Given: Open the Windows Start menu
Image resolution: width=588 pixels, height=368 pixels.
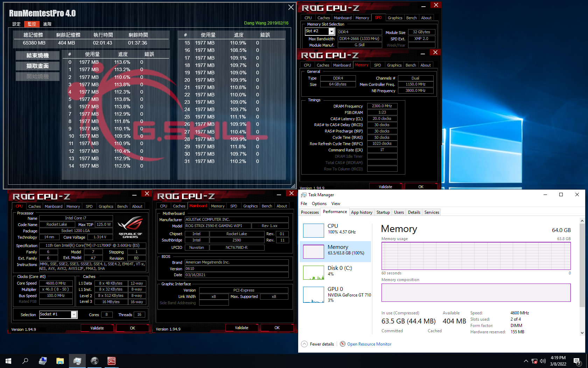Looking at the screenshot, I should coord(8,361).
